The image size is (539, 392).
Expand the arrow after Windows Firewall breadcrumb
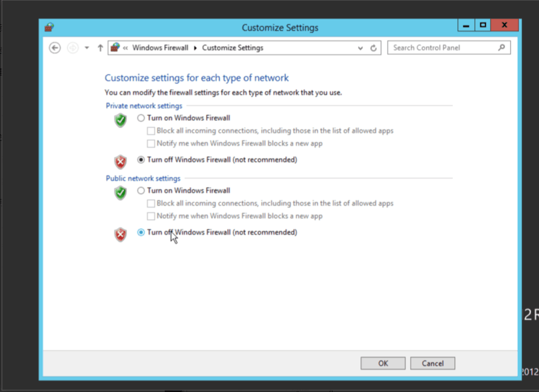pyautogui.click(x=195, y=48)
